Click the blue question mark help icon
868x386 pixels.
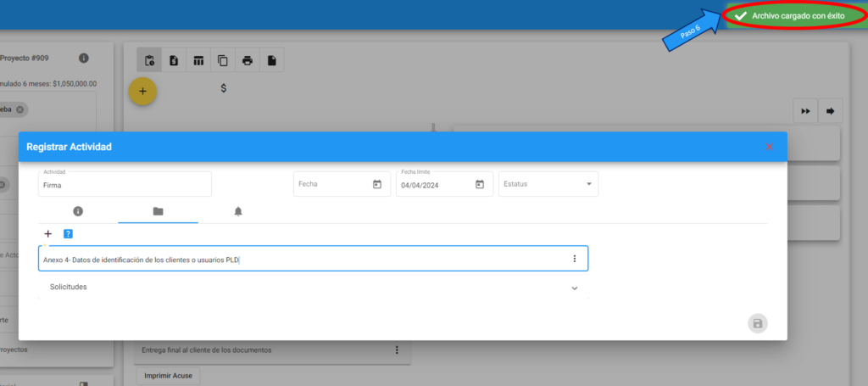click(68, 233)
